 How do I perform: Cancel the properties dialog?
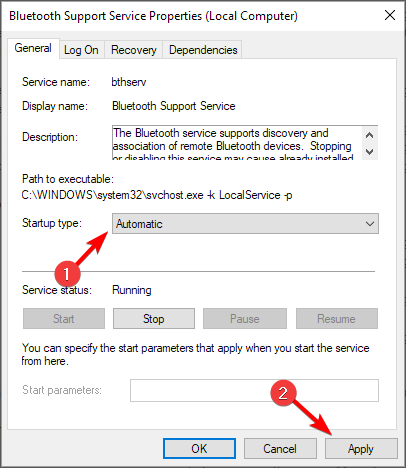coord(280,449)
